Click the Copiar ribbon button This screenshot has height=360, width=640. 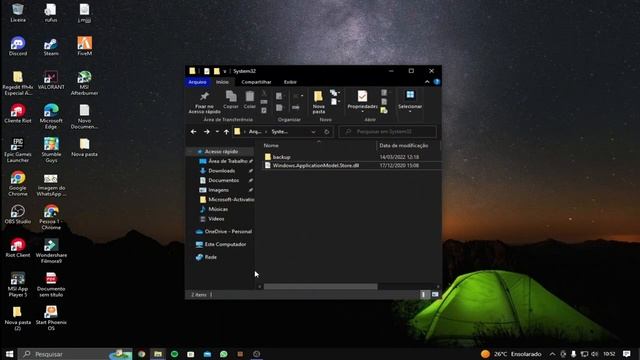[x=231, y=100]
